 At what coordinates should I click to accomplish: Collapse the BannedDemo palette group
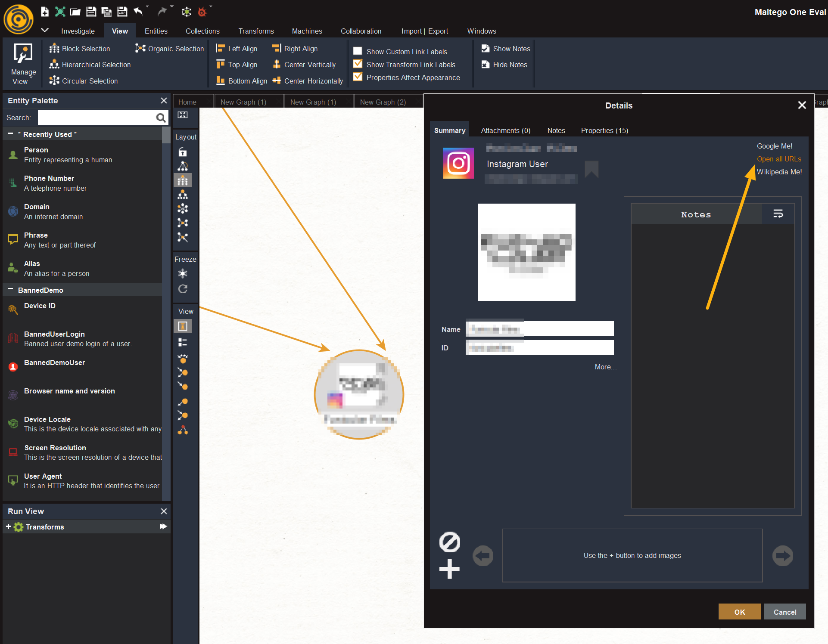(x=10, y=290)
